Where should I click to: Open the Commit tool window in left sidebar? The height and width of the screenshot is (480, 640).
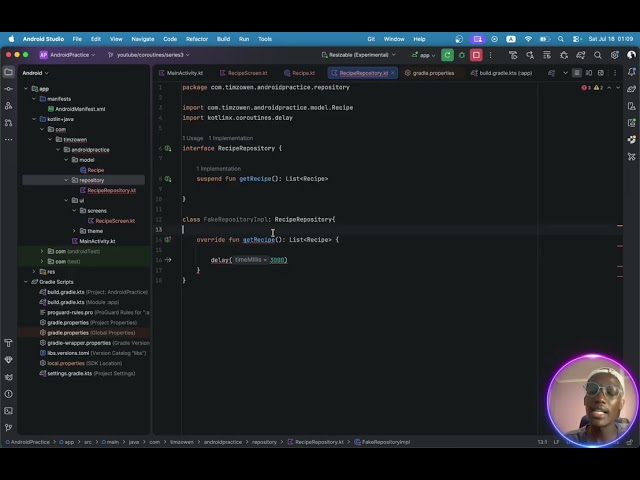pos(9,89)
